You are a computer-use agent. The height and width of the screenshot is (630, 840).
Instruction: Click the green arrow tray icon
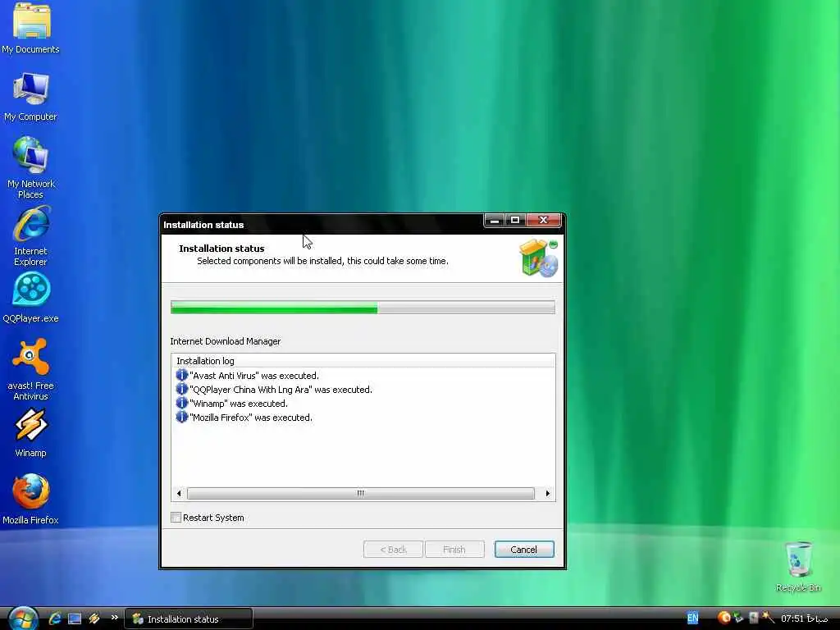click(739, 618)
